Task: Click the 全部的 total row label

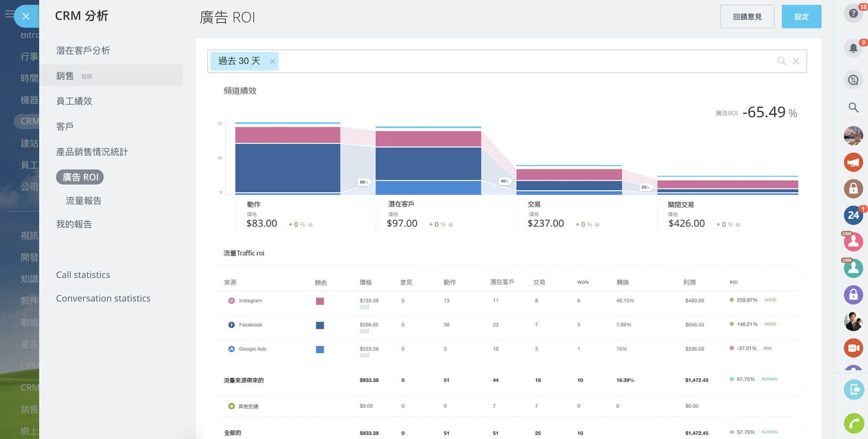Action: pos(232,433)
